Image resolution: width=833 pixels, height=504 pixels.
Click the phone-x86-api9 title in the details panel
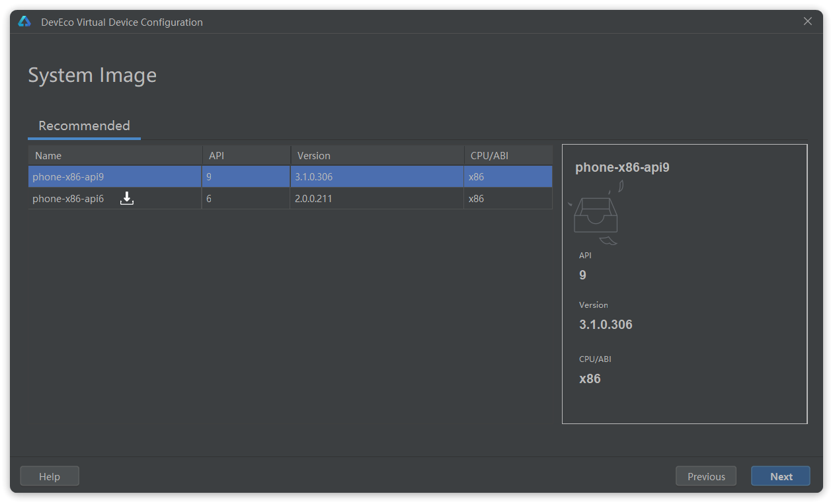tap(622, 167)
